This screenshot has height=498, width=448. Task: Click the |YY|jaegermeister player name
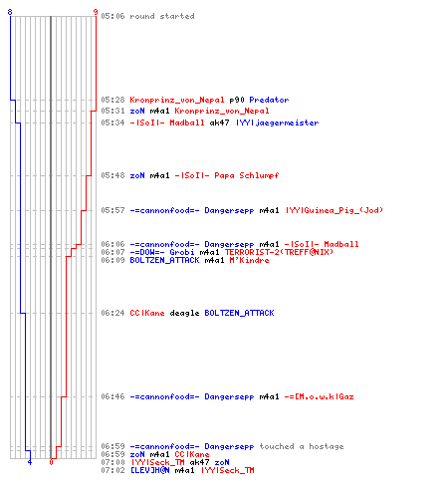(x=278, y=123)
